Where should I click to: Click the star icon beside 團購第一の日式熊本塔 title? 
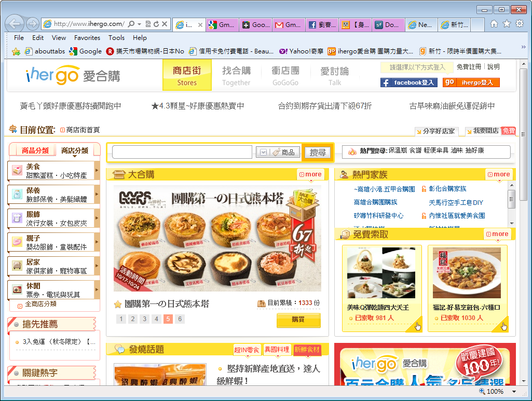118,305
